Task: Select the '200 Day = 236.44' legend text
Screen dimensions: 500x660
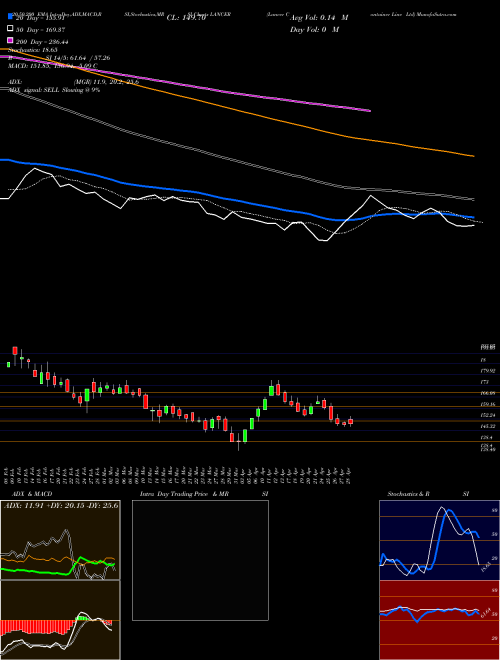Action: click(42, 42)
